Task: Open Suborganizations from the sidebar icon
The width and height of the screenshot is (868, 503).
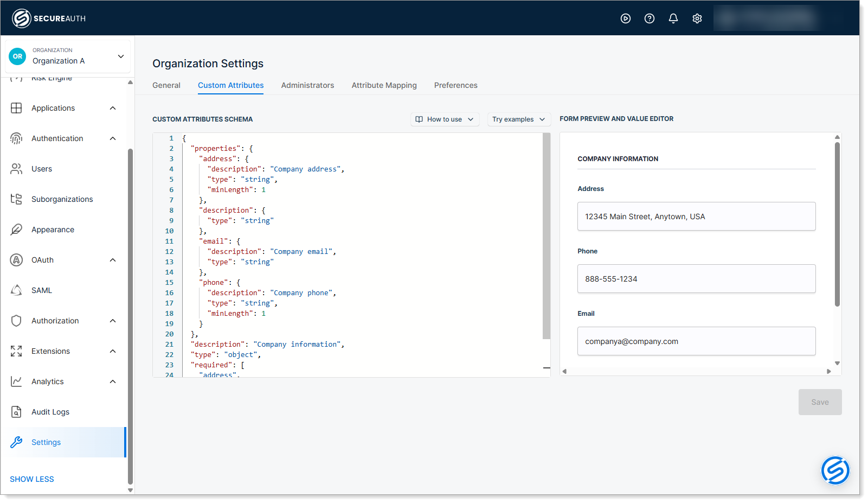Action: click(x=16, y=199)
